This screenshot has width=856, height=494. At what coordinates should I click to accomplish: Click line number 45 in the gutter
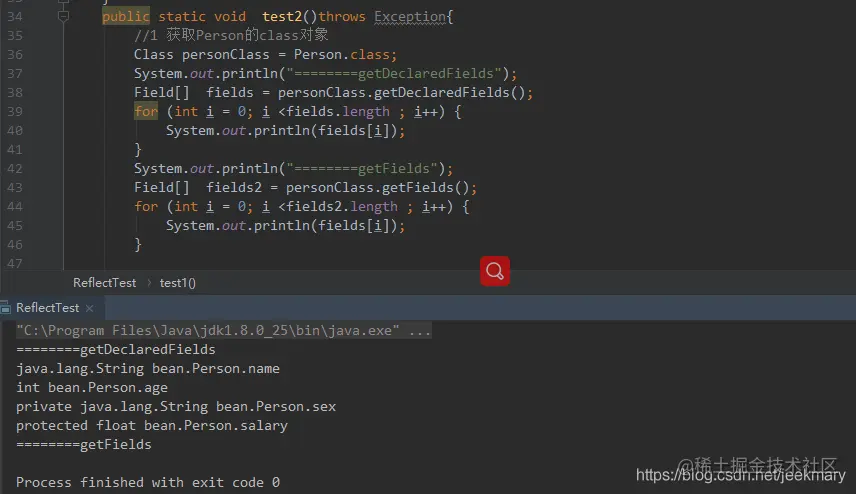click(x=15, y=225)
